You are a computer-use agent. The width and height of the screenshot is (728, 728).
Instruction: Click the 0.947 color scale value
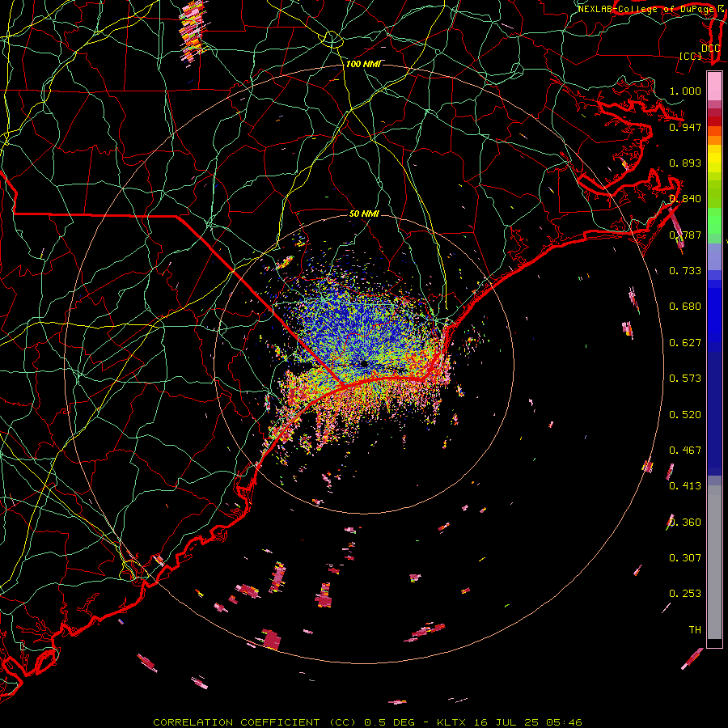click(x=685, y=127)
